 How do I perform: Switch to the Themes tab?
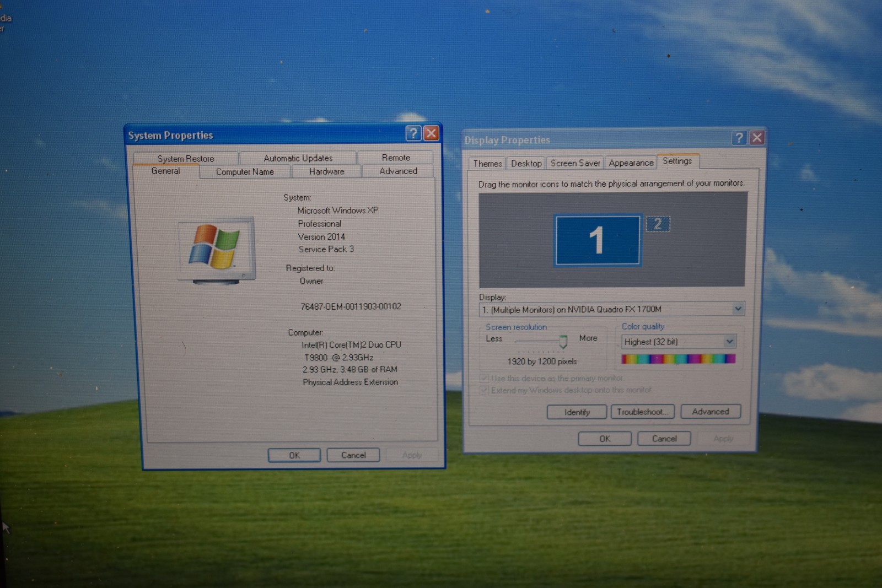point(487,164)
